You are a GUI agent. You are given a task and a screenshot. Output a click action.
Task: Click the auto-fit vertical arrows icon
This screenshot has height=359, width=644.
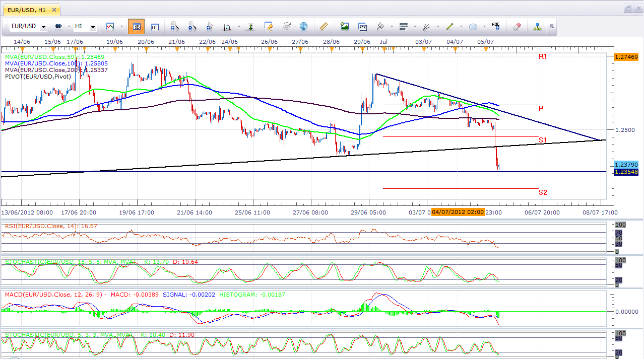click(251, 26)
